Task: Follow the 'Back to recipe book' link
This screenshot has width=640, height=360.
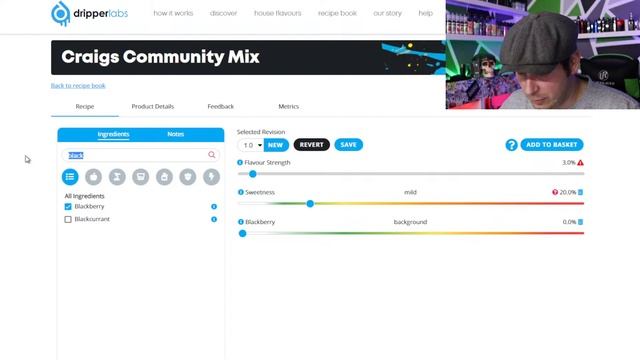Action: [78, 86]
